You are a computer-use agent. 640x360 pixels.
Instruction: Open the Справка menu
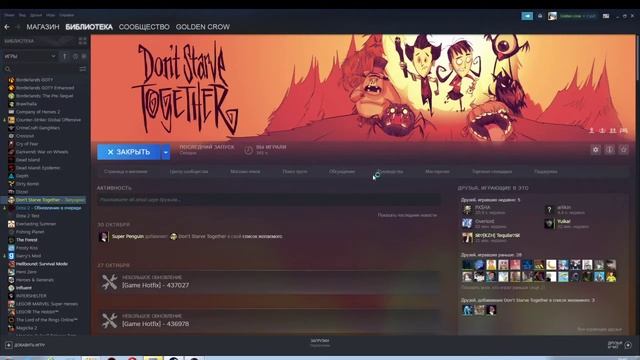click(x=67, y=15)
